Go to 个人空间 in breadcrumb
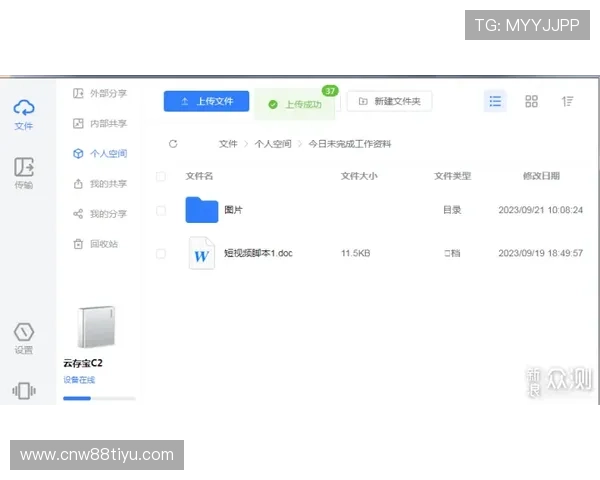600x480 pixels. coord(273,144)
